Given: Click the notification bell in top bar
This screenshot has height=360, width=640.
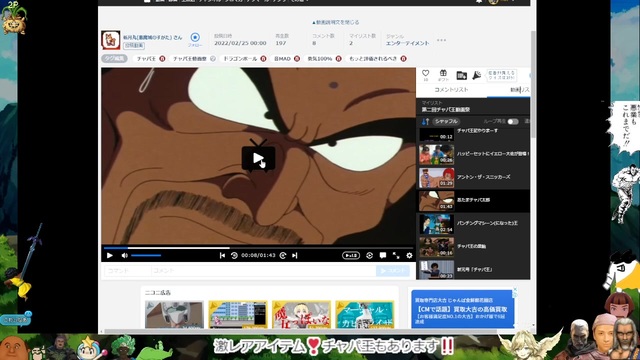Looking at the screenshot, I should click(x=479, y=1).
